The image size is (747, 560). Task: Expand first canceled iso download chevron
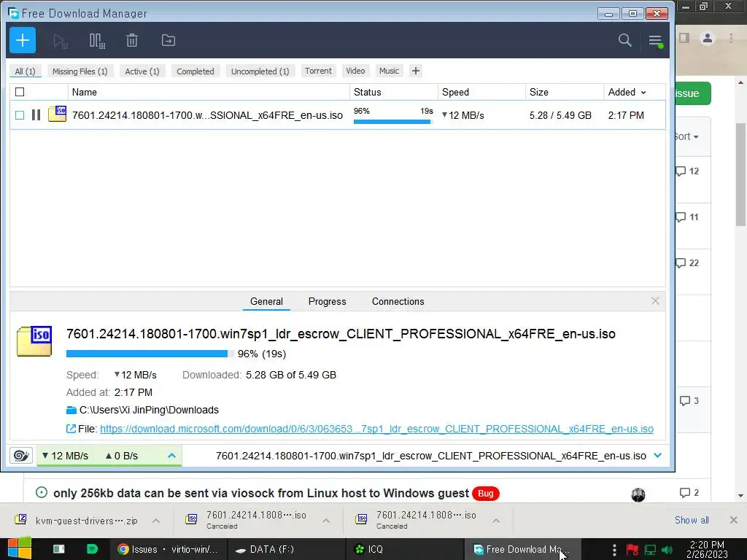[x=326, y=521]
